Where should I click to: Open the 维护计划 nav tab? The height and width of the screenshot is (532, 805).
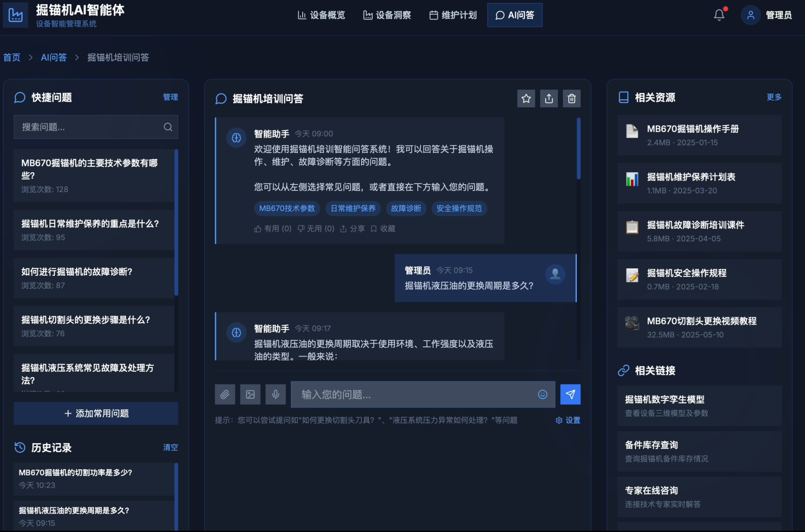point(453,15)
